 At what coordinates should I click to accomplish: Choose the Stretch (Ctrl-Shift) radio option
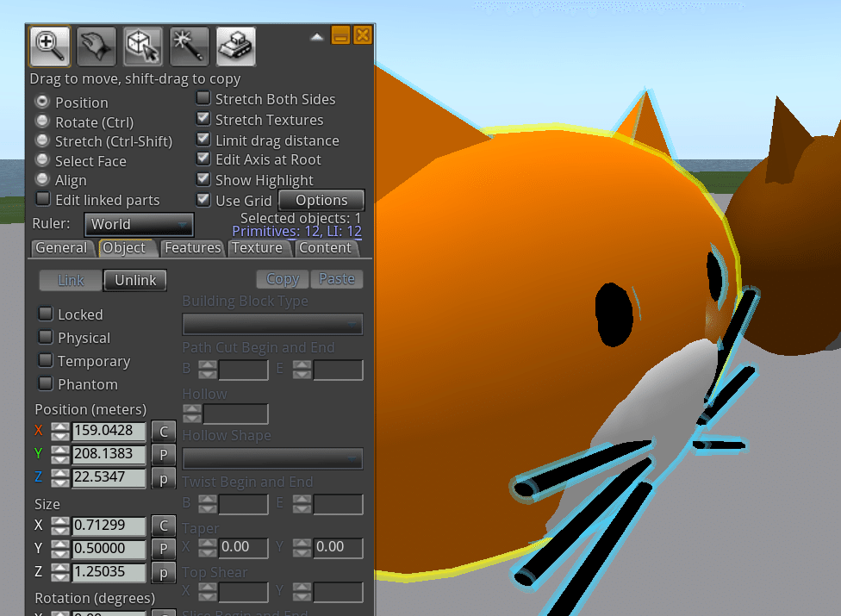click(x=42, y=140)
